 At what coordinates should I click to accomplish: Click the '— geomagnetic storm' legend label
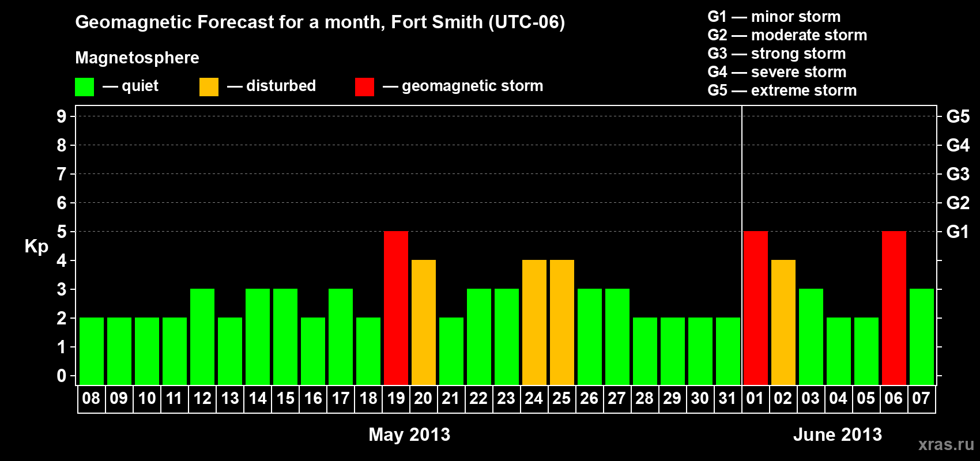(x=463, y=86)
